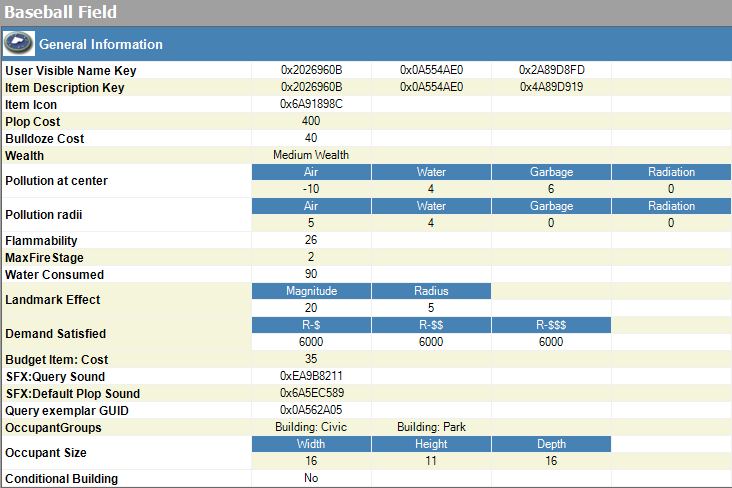Select the 0x2A89D8FD name key value
This screenshot has height=488, width=732.
click(x=551, y=70)
